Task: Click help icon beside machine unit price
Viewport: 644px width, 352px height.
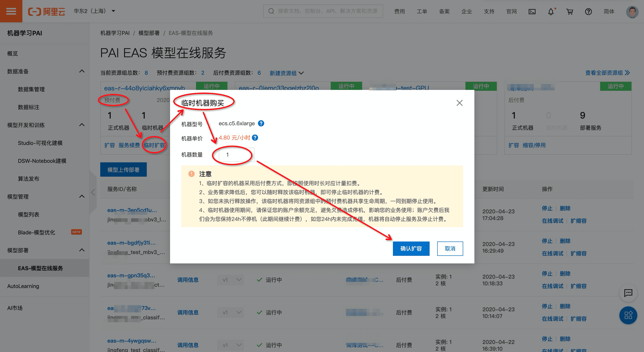Action: point(255,138)
